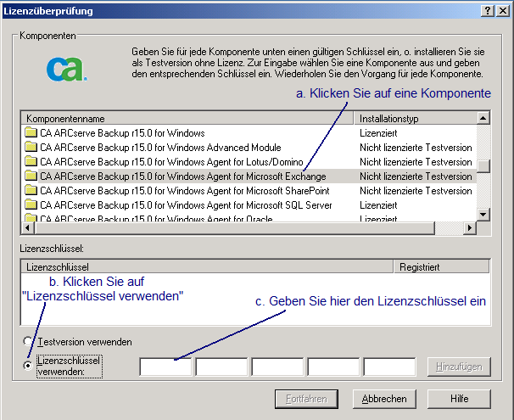514x420 pixels.
Task: Select the 'Agent for Lotus/Domino' component text
Action: click(x=171, y=162)
